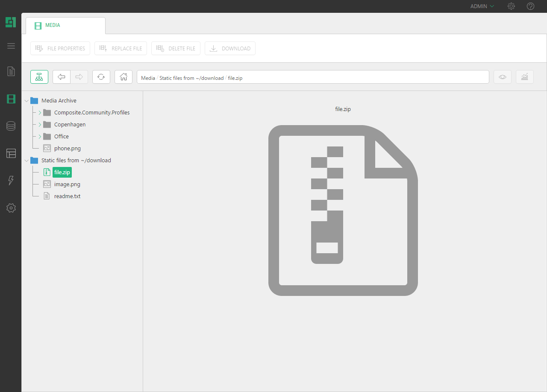
Task: Expand the Office folder arrow
Action: [x=40, y=137]
